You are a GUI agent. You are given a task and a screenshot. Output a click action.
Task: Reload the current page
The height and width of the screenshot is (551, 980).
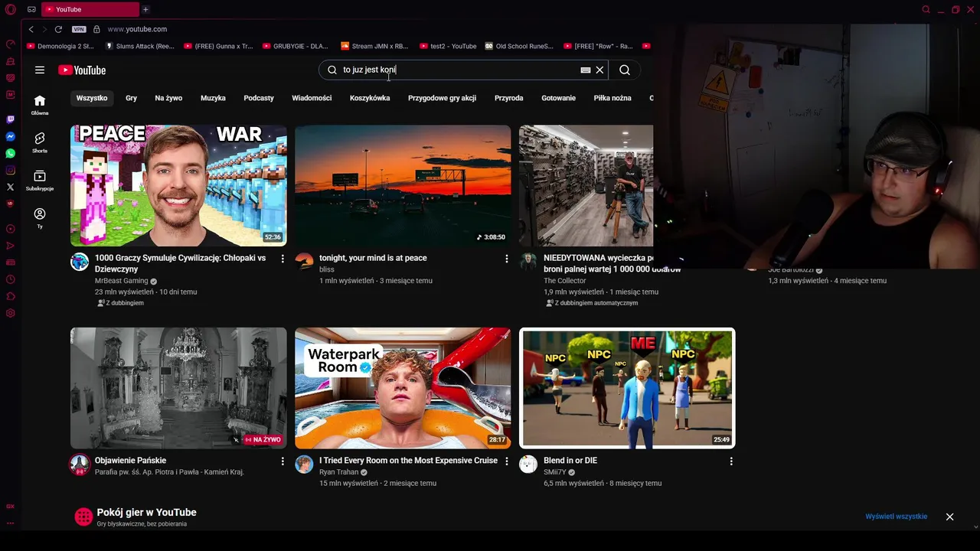click(58, 29)
